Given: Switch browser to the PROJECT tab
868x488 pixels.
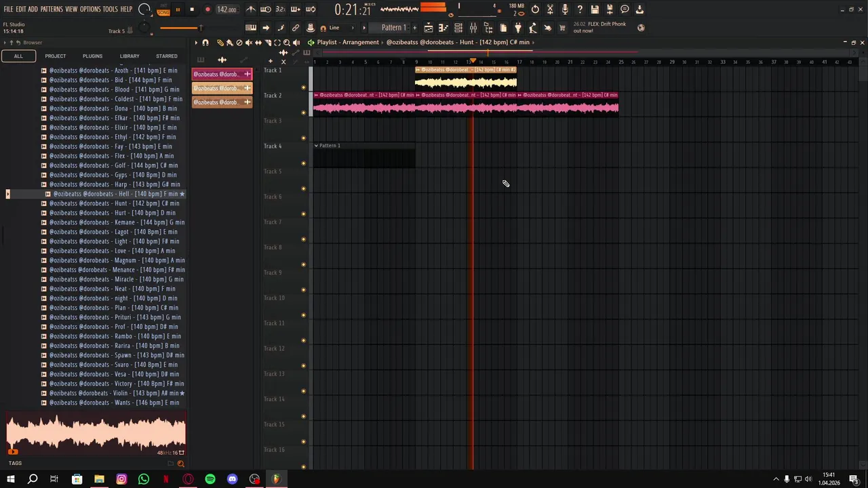Looking at the screenshot, I should click(56, 56).
